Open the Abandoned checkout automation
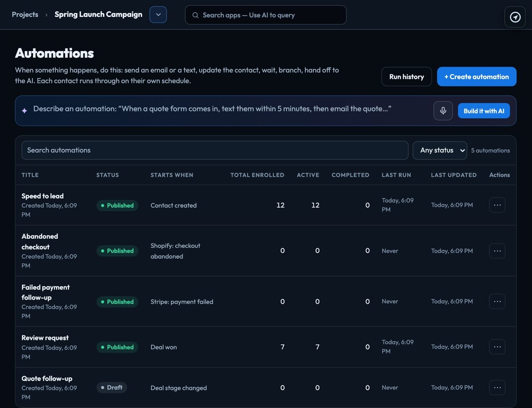 click(40, 242)
